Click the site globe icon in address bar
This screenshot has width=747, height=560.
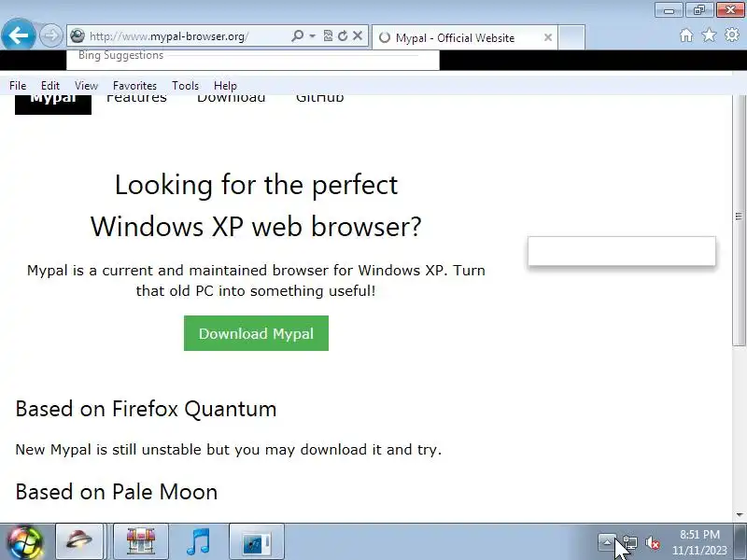click(x=78, y=35)
